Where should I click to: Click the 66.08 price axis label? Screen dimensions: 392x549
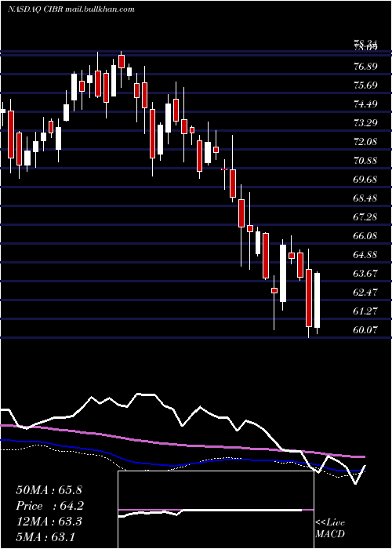pos(365,236)
